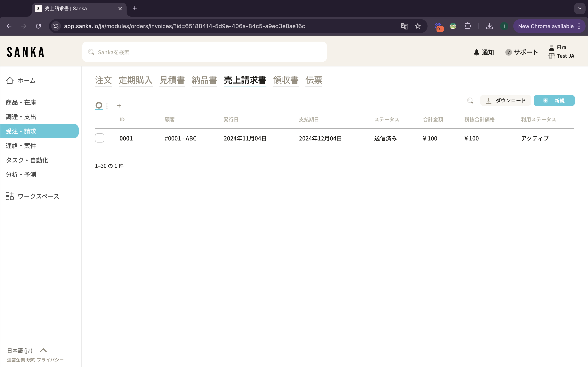Click the ダウンロード button
Image resolution: width=588 pixels, height=367 pixels.
point(505,101)
